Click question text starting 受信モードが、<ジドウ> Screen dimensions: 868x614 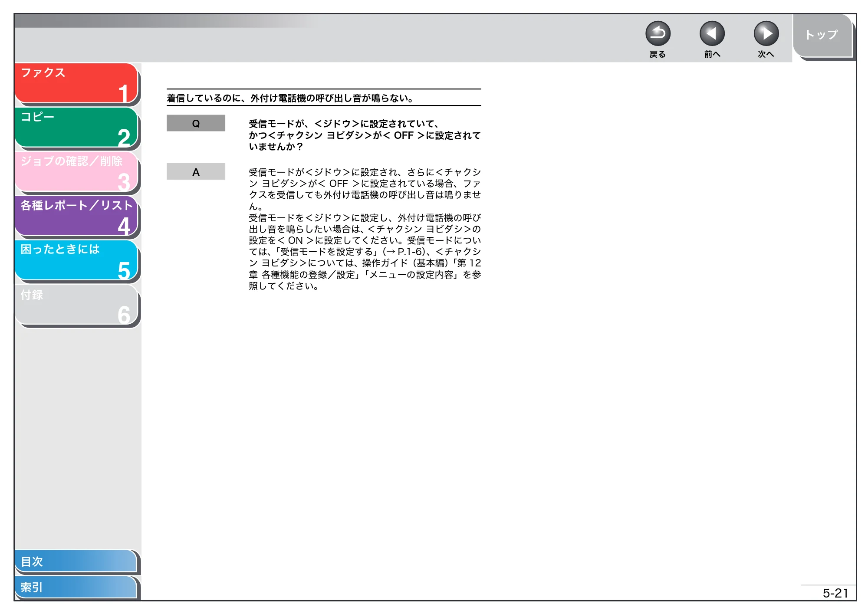tap(365, 135)
